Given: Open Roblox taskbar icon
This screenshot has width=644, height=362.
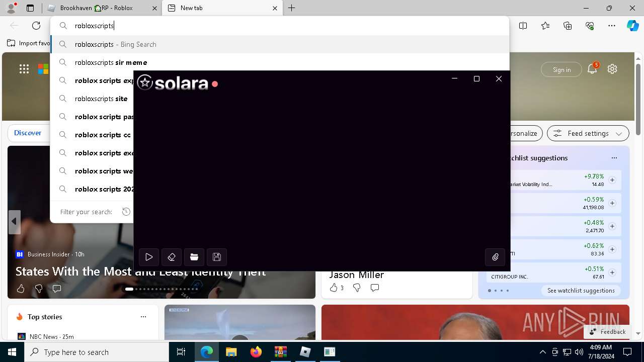Looking at the screenshot, I should [305, 352].
